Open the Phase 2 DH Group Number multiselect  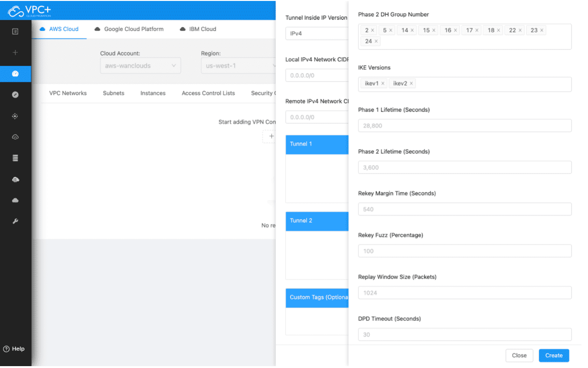coord(465,36)
